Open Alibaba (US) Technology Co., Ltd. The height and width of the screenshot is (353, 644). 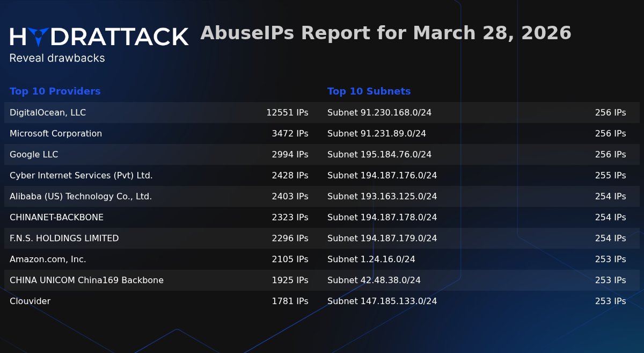pyautogui.click(x=80, y=197)
